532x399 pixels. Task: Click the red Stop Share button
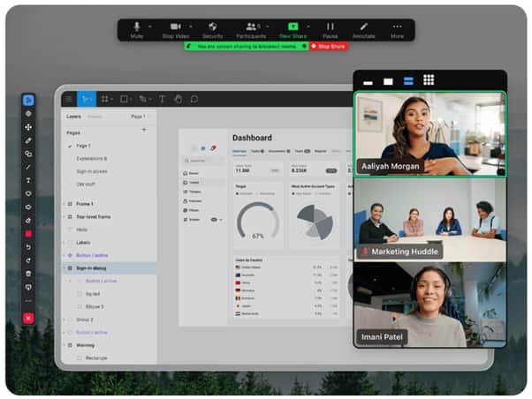329,46
